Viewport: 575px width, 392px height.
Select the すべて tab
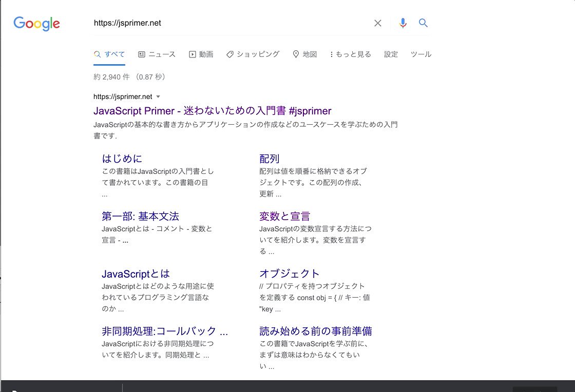109,54
